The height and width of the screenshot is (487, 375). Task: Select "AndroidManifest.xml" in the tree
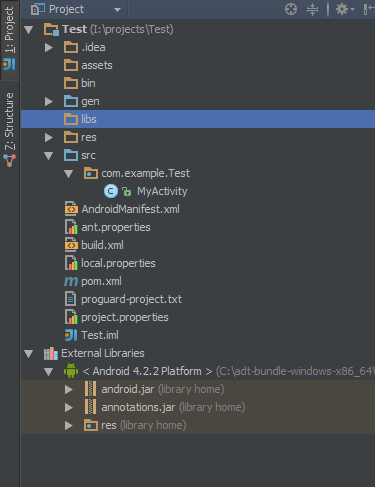[x=130, y=209]
